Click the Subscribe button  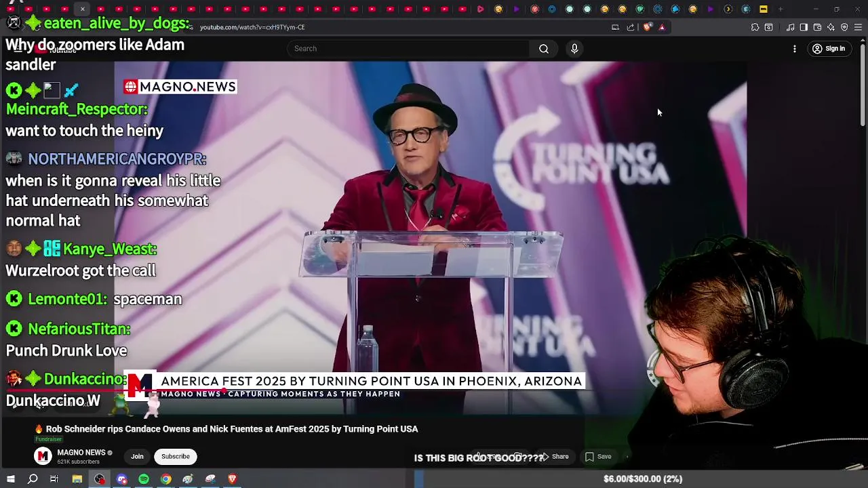click(x=175, y=456)
